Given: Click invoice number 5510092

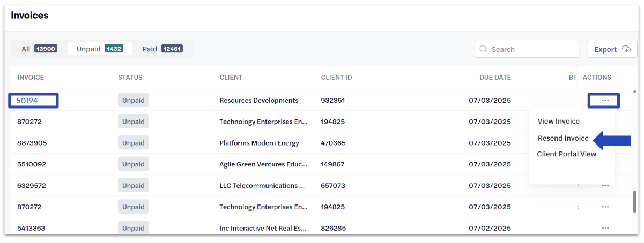Looking at the screenshot, I should [x=32, y=164].
